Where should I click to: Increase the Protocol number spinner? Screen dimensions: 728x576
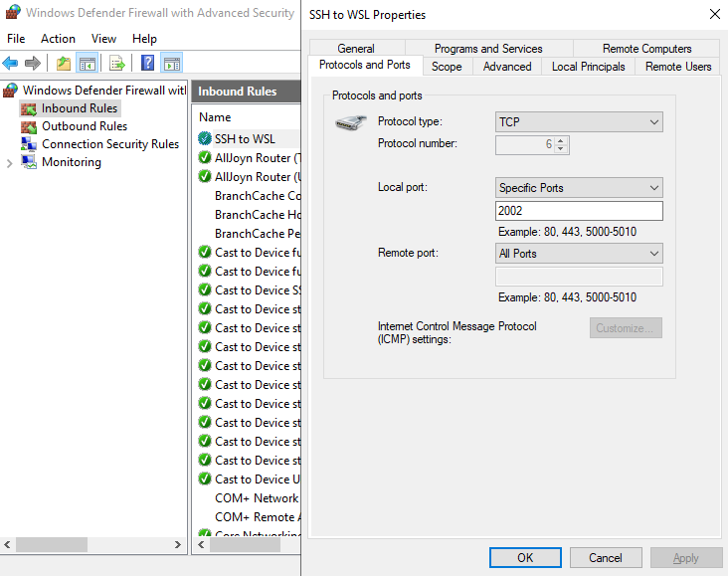tap(561, 140)
